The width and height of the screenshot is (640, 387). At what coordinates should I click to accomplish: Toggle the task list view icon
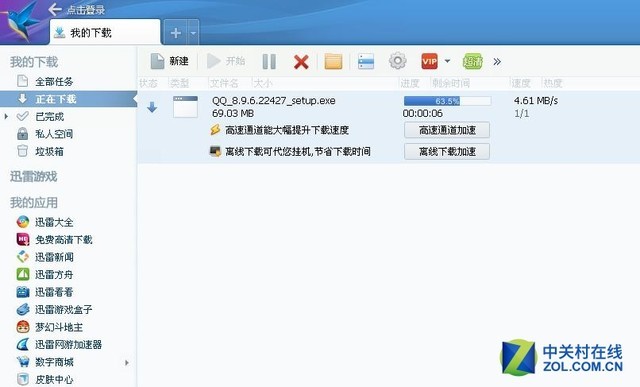coord(366,62)
